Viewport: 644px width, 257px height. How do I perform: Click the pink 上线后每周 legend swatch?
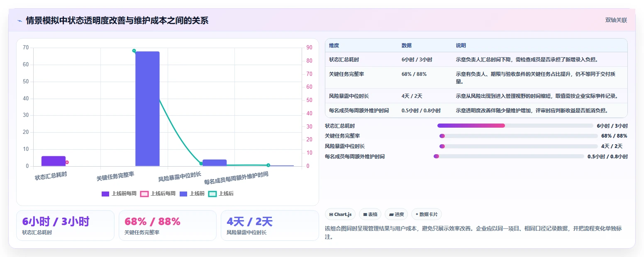tap(144, 194)
